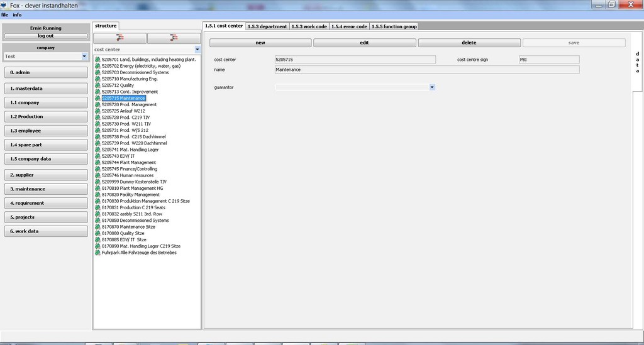The width and height of the screenshot is (644, 345).
Task: Click the icon next to 8170820 Facility Management
Action: 97,195
